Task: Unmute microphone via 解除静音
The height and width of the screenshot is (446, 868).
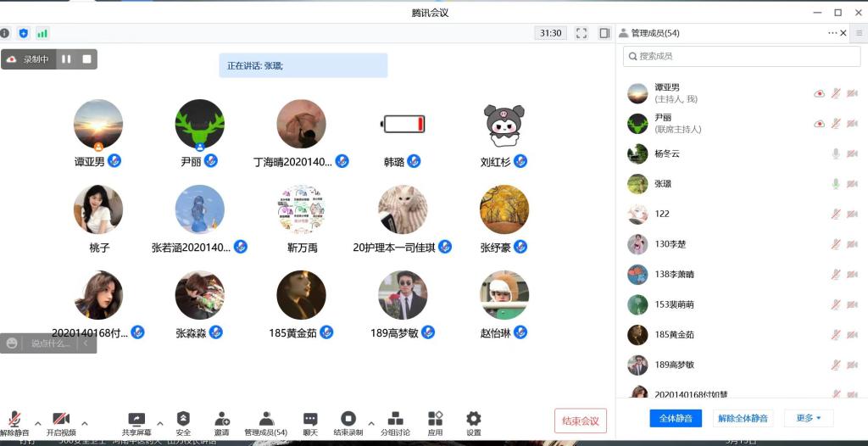Action: [x=14, y=420]
